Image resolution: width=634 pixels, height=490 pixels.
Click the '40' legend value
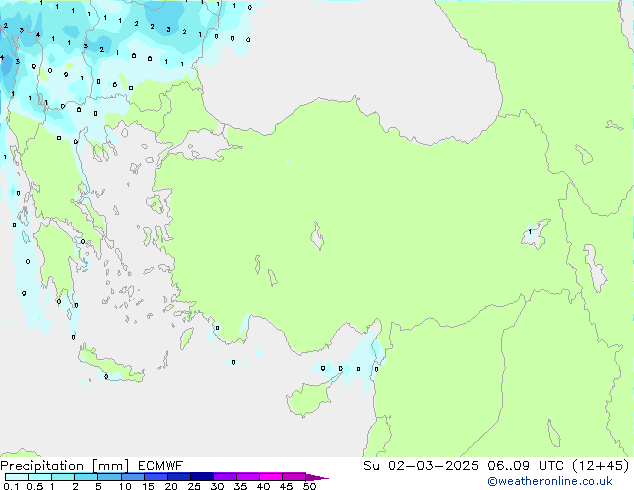click(x=263, y=486)
